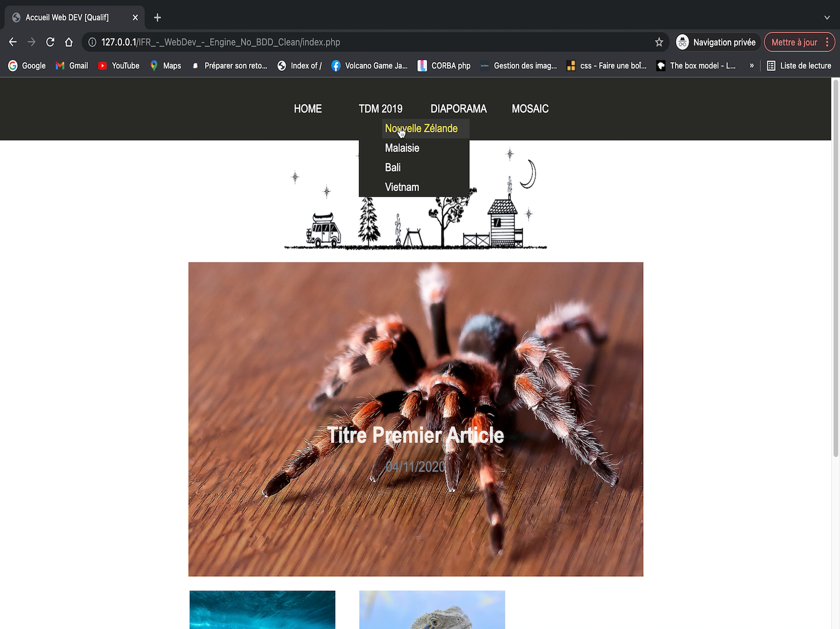Screen dimensions: 840x629
Task: Bookmark this page with the star icon
Action: tap(659, 42)
